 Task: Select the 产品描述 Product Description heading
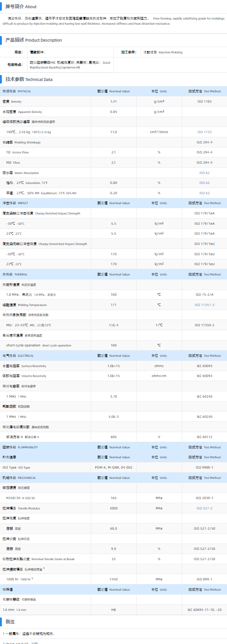33,40
